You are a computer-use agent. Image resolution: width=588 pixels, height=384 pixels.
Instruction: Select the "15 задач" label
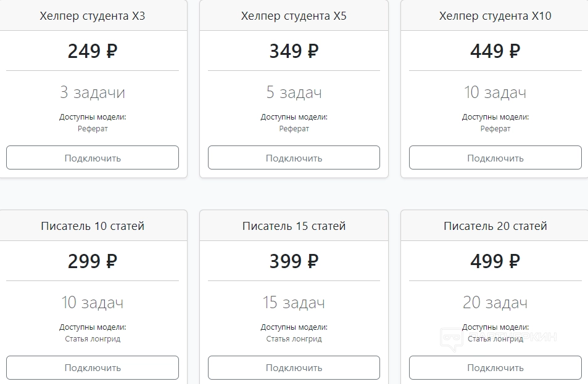pos(294,303)
